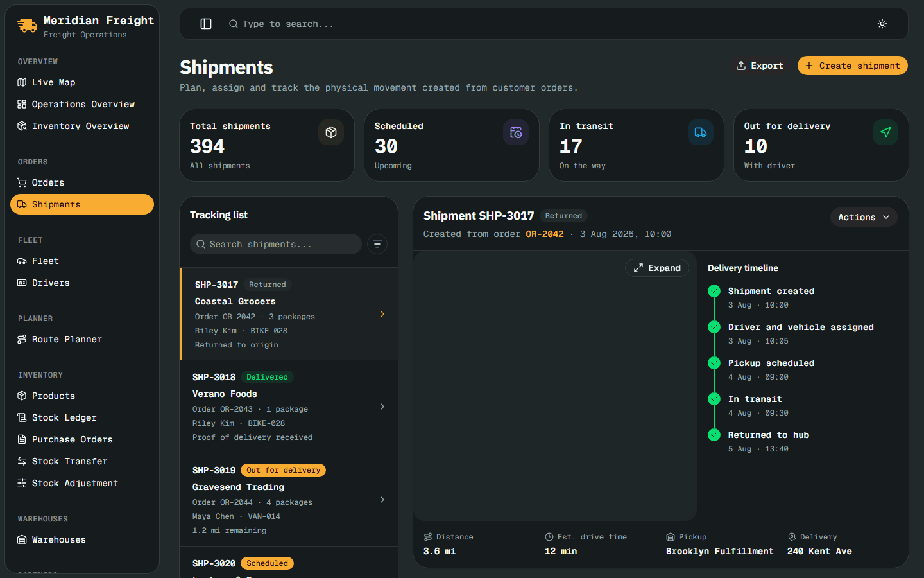Click the Scheduled calendar-clock icon
This screenshot has width=924, height=578.
[x=516, y=132]
